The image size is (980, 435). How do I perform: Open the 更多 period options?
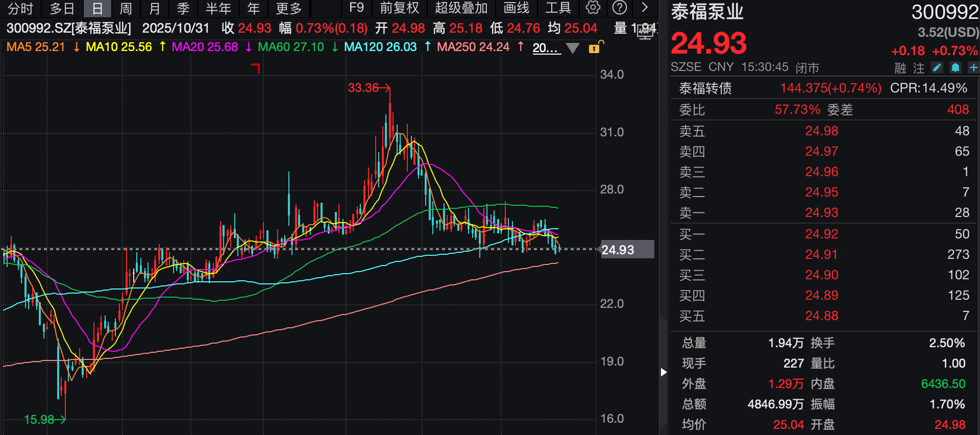tap(289, 8)
